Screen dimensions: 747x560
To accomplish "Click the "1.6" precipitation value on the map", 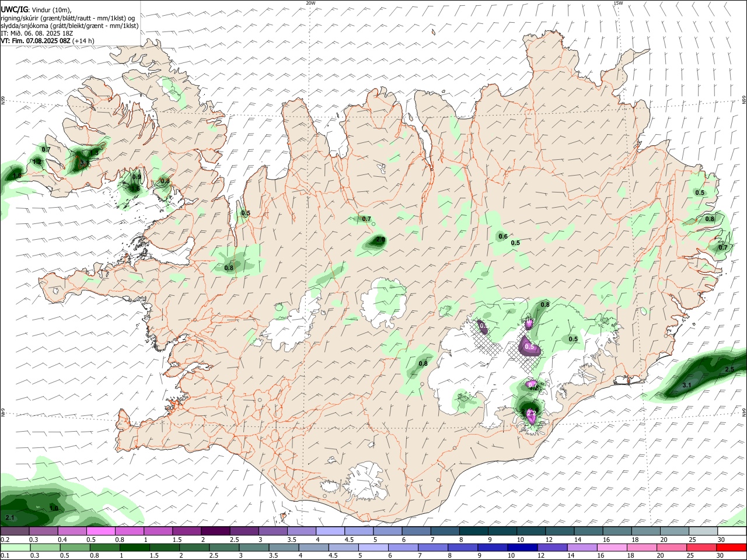I will tap(135, 188).
